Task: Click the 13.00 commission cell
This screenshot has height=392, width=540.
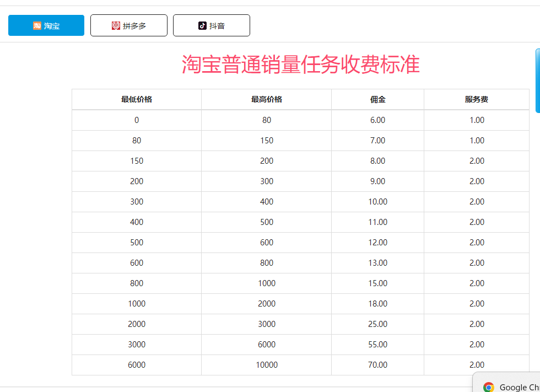Action: click(x=378, y=263)
